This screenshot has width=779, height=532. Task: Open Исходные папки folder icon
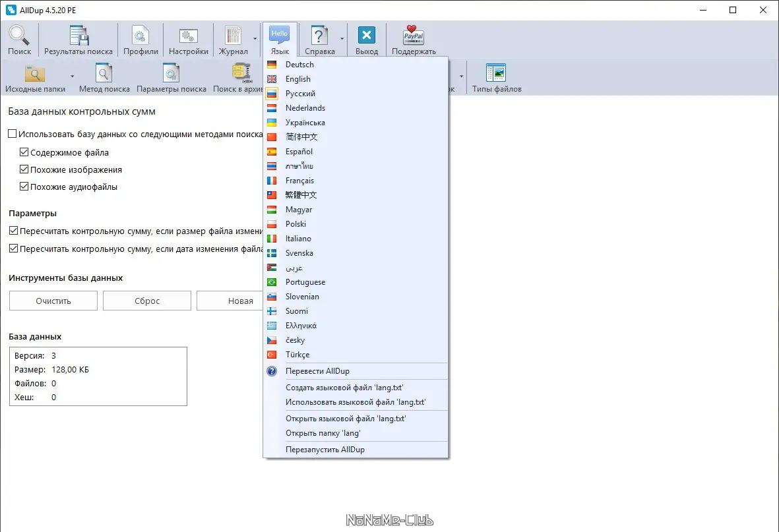coord(35,74)
